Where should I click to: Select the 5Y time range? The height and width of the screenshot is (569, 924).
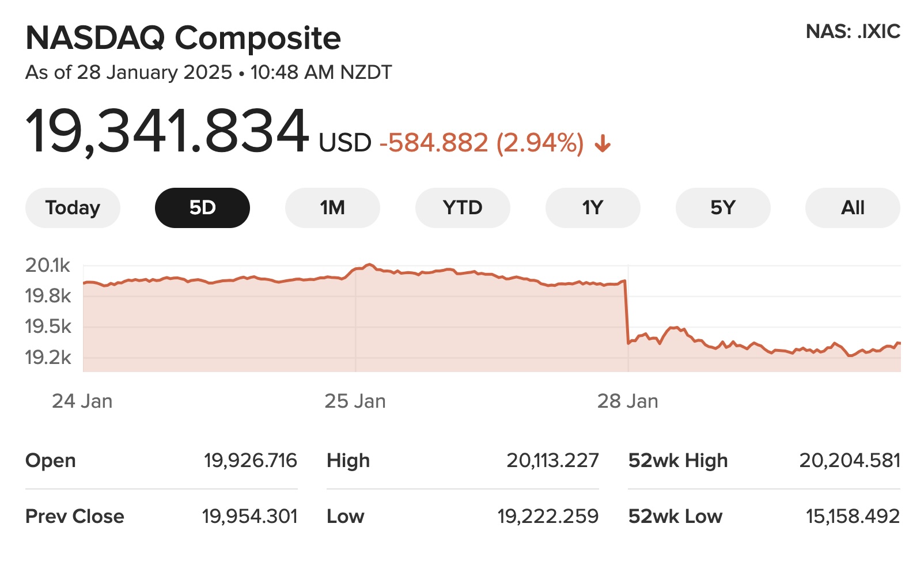pyautogui.click(x=723, y=208)
